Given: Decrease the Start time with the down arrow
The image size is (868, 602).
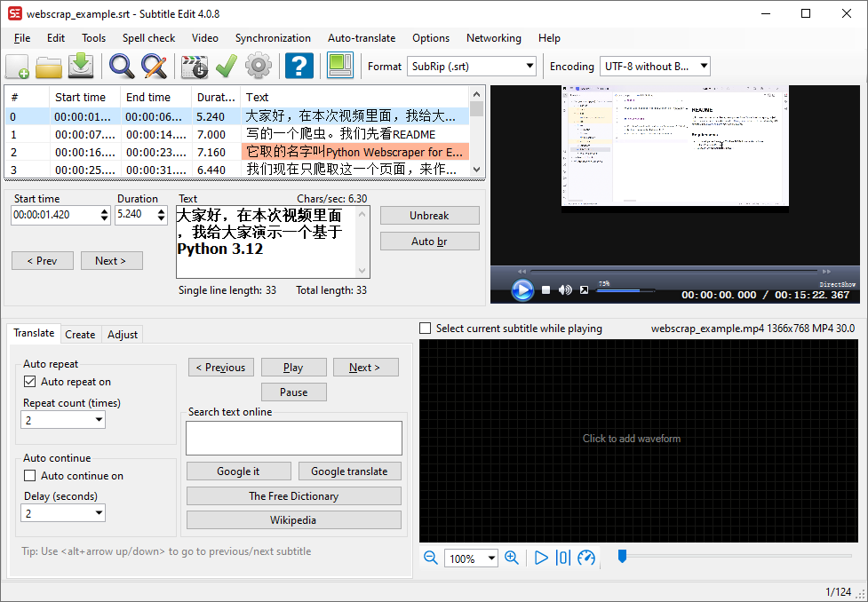Looking at the screenshot, I should pos(105,218).
